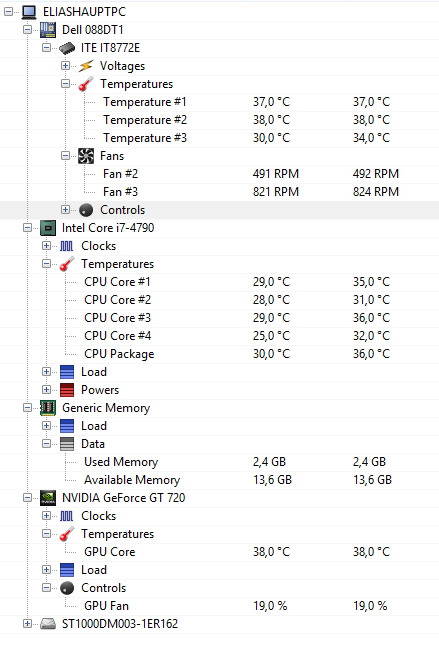Collapse the Temperatures node under ITE IT8772E
The width and height of the screenshot is (439, 654).
65,83
